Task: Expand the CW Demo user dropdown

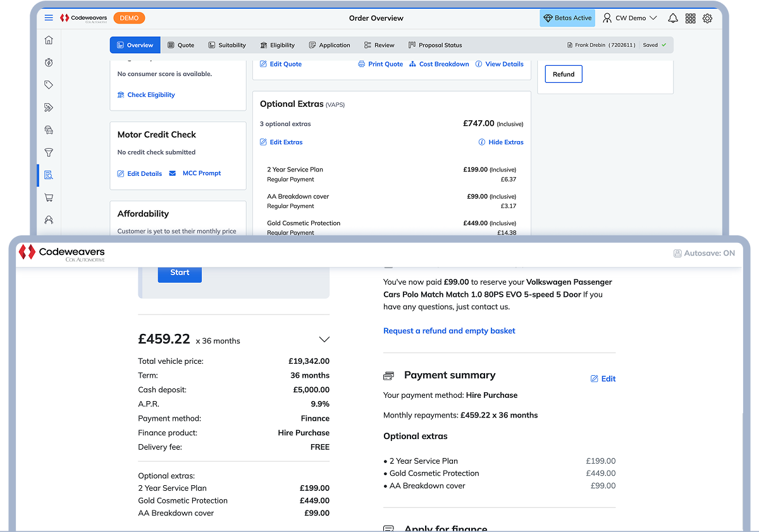Action: pyautogui.click(x=630, y=18)
